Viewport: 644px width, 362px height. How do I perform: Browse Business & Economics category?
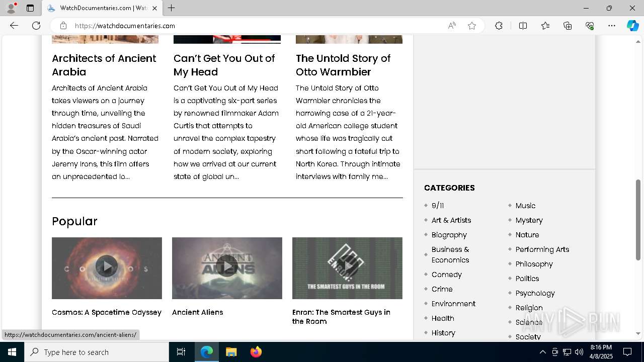[450, 254]
